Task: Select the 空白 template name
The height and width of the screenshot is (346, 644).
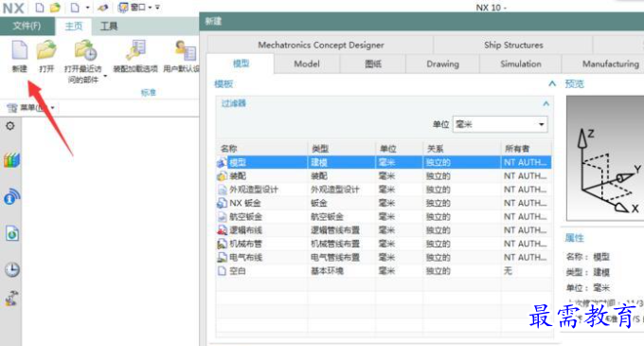Action: [238, 271]
